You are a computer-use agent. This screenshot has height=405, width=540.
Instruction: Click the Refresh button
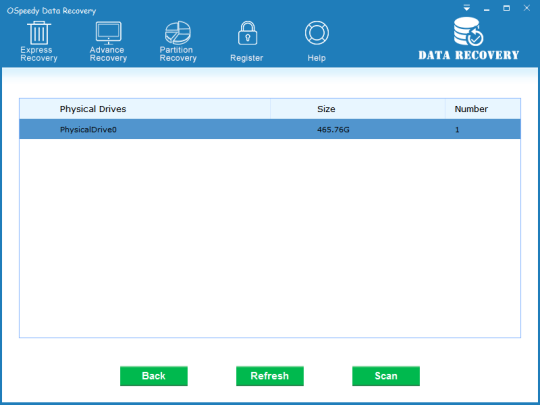tap(270, 376)
